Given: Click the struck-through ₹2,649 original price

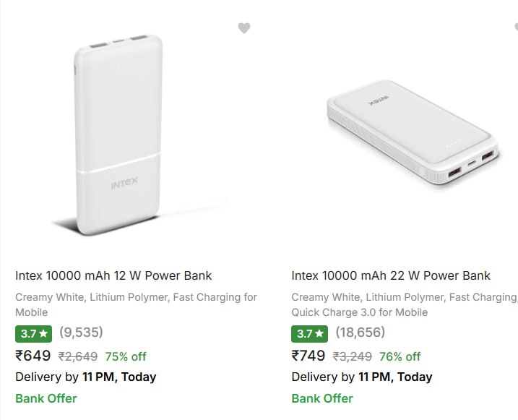Looking at the screenshot, I should point(77,356).
